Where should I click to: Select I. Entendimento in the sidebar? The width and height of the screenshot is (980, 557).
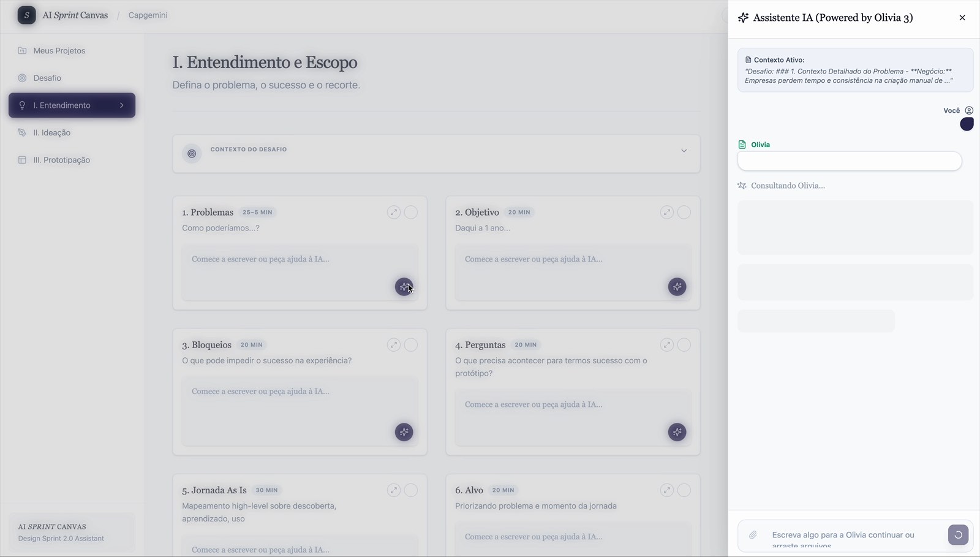72,105
